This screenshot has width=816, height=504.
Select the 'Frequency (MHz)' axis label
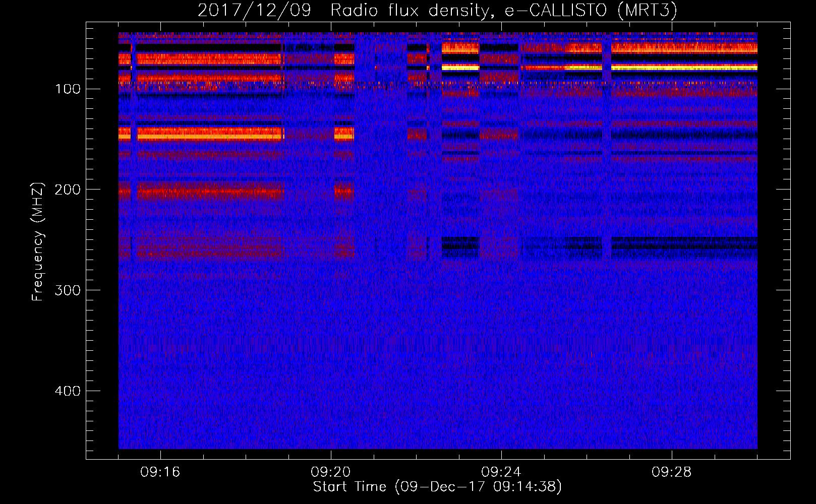coord(38,241)
